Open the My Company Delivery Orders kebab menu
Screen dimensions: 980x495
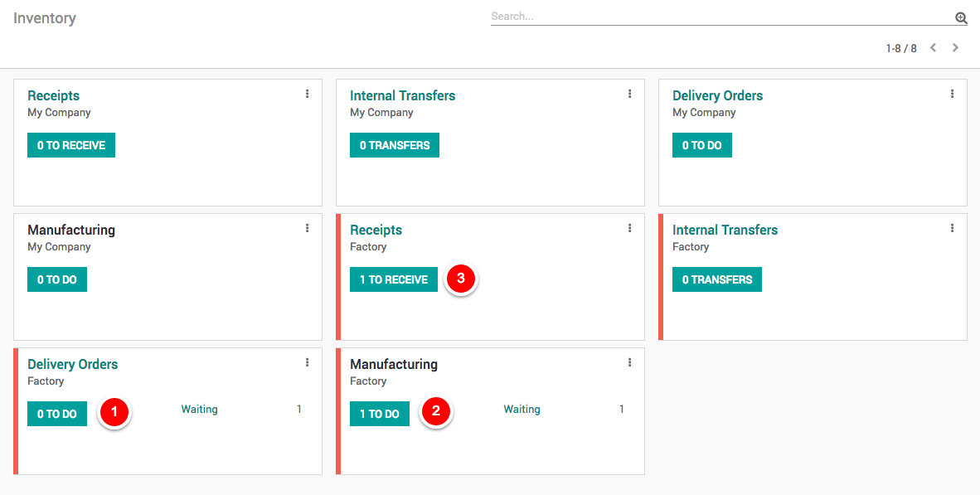[x=952, y=94]
